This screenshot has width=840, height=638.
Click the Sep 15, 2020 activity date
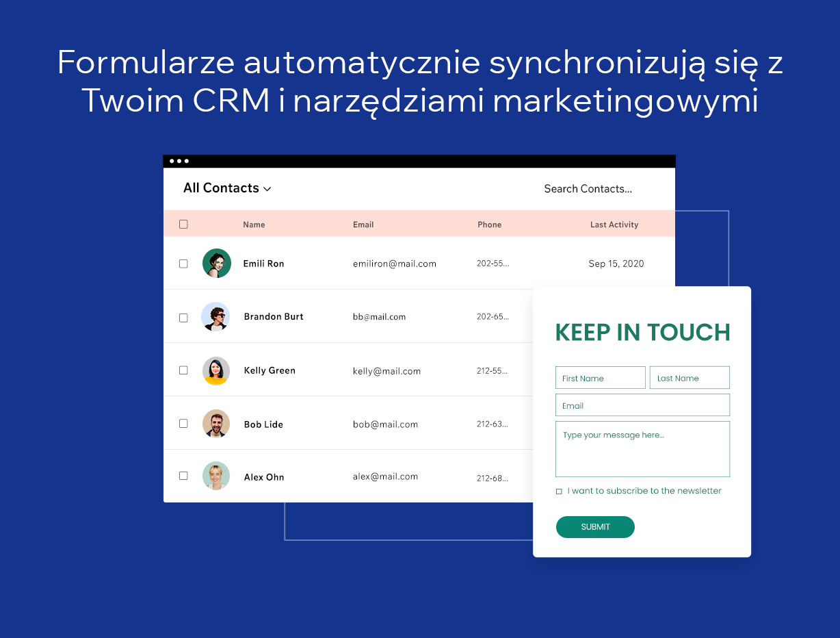pyautogui.click(x=616, y=264)
